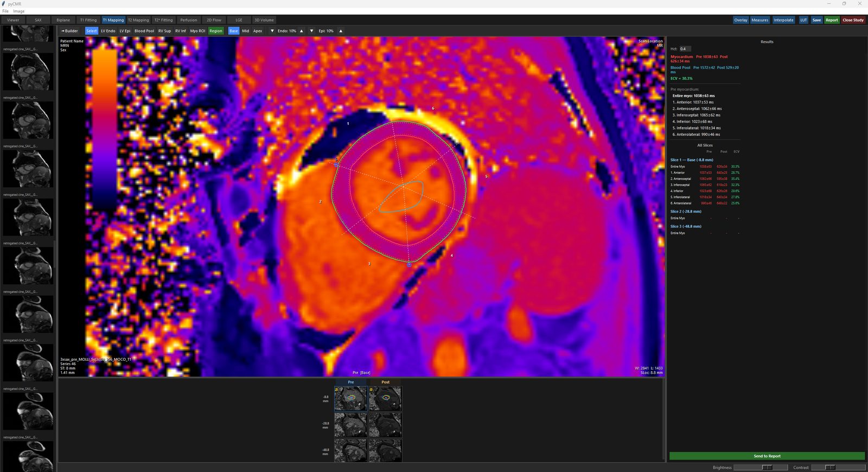Adjust the Contrast slider

coord(838,468)
